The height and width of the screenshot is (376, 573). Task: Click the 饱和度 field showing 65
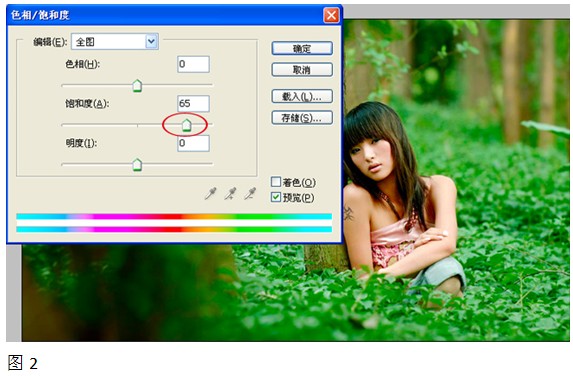[x=193, y=103]
